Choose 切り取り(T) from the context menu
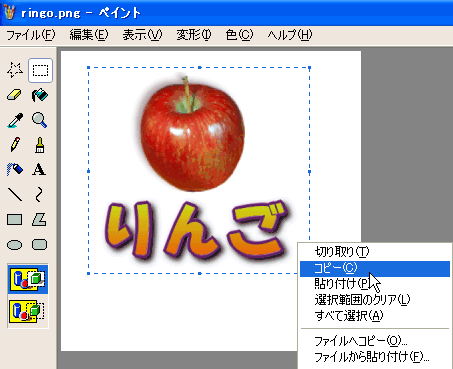453x369 pixels. (x=375, y=252)
